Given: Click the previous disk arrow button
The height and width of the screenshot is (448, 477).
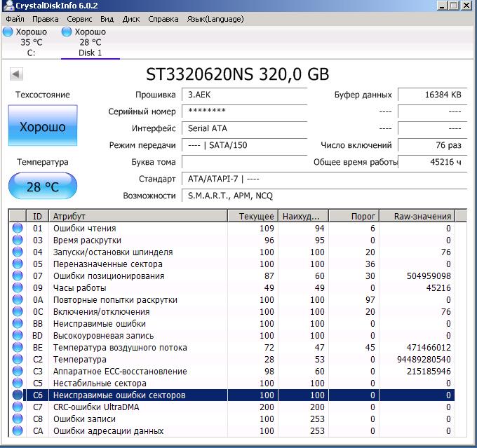Looking at the screenshot, I should [16, 74].
